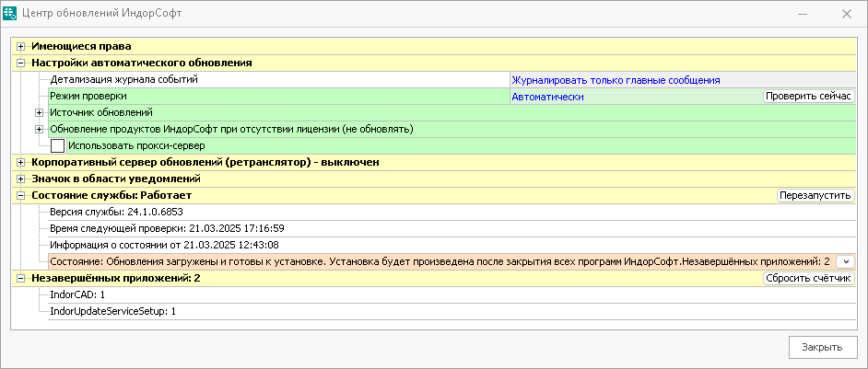Click 'Имеющиеся права' header text
Image resolution: width=868 pixels, height=369 pixels.
(81, 47)
